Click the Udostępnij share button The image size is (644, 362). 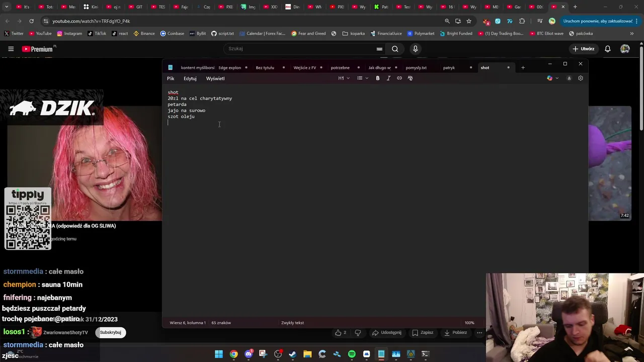pos(387,332)
